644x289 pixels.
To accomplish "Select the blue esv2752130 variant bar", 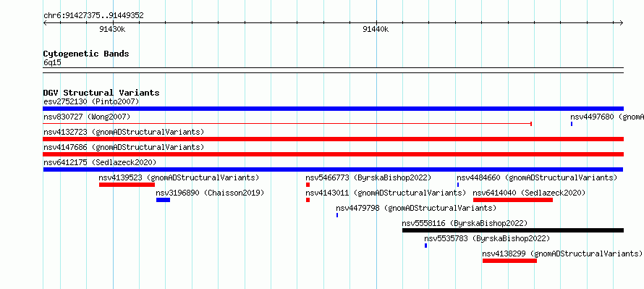I will 333,109.
